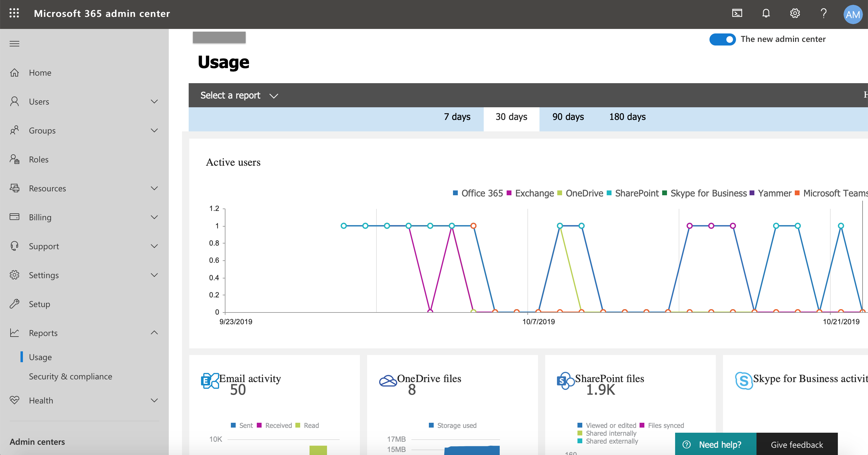Click the Resources printer icon

(14, 188)
